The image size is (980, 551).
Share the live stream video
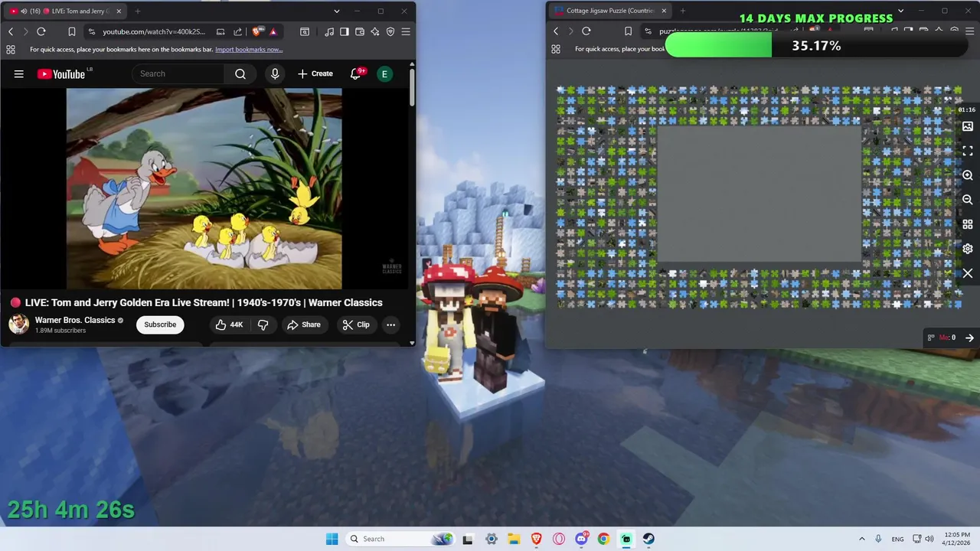tap(304, 324)
